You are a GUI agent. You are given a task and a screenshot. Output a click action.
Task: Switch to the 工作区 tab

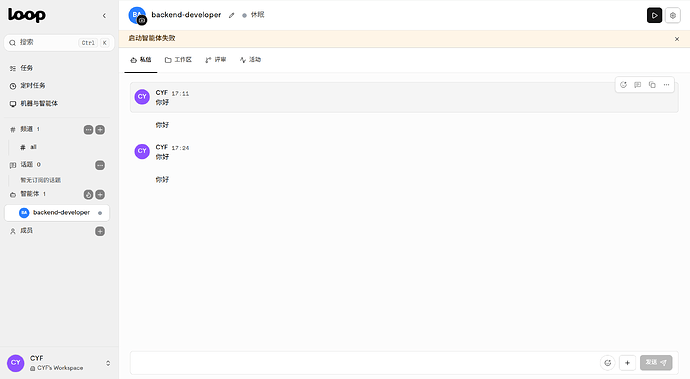click(x=178, y=60)
